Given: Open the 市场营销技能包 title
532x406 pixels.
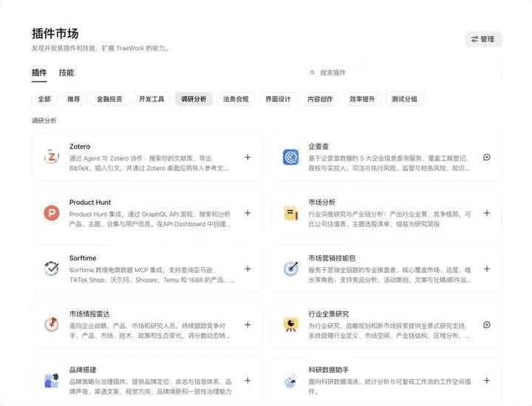Looking at the screenshot, I should pyautogui.click(x=332, y=258).
